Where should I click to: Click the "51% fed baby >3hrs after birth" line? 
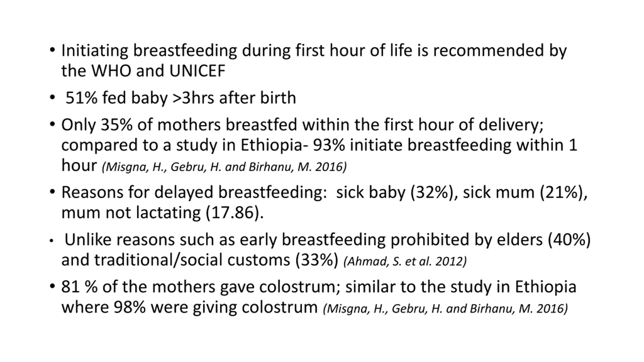pos(180,98)
